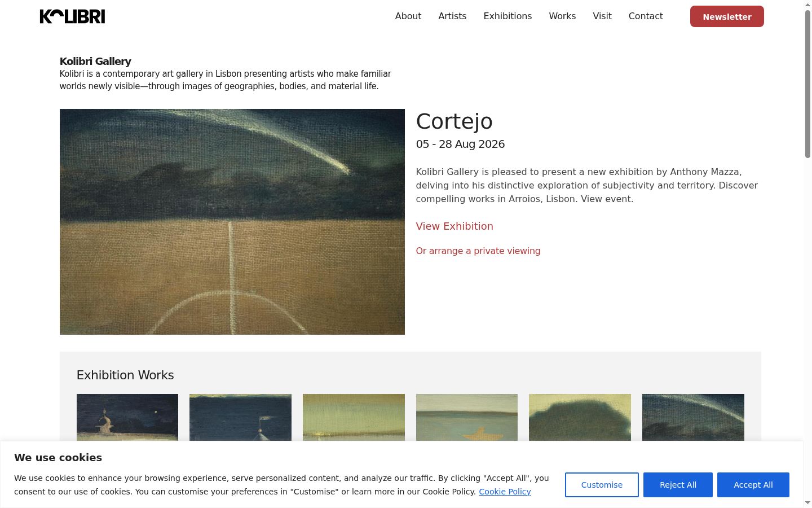Click the red Newsletter button
Image resolution: width=812 pixels, height=508 pixels.
(x=727, y=16)
